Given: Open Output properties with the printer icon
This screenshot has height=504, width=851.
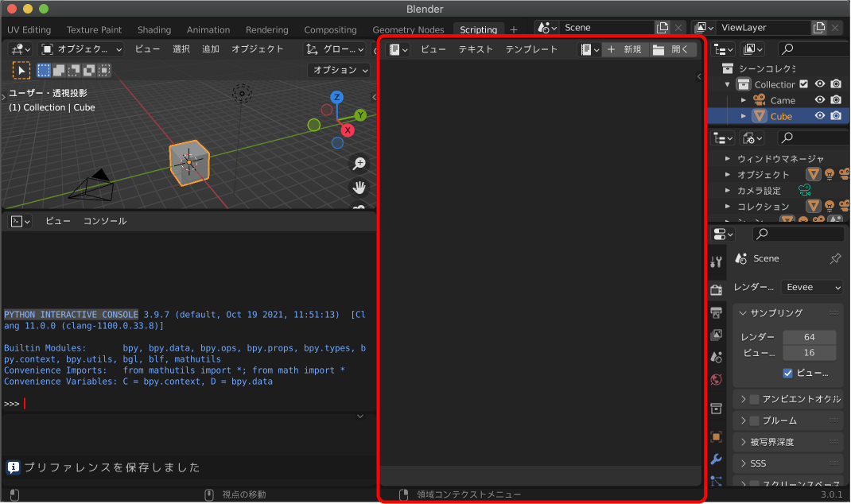Looking at the screenshot, I should click(715, 312).
